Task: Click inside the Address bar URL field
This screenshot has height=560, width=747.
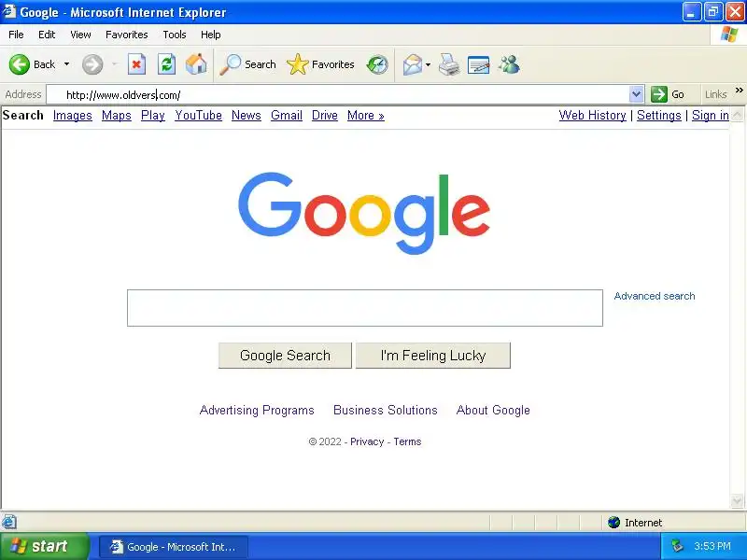Action: 338,94
